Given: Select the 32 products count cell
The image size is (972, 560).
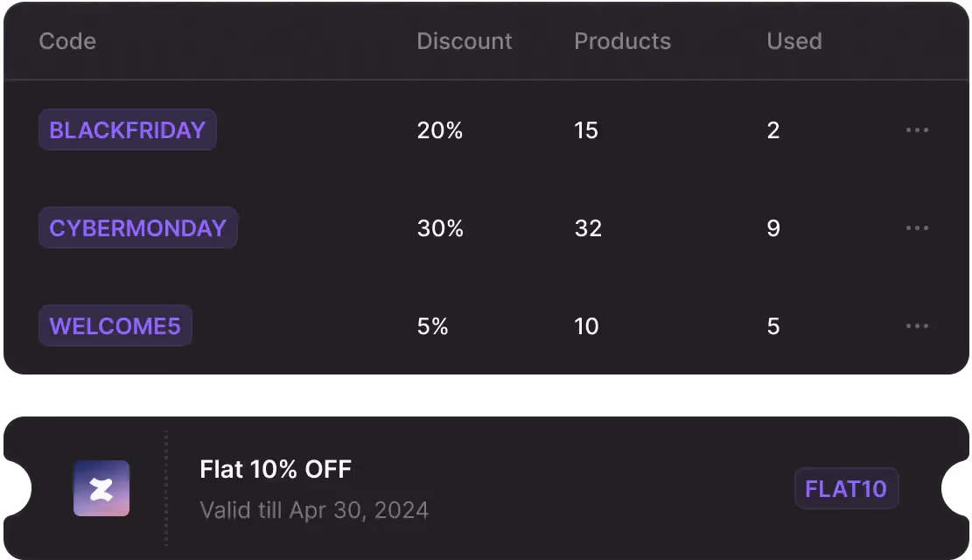Looking at the screenshot, I should (x=588, y=228).
